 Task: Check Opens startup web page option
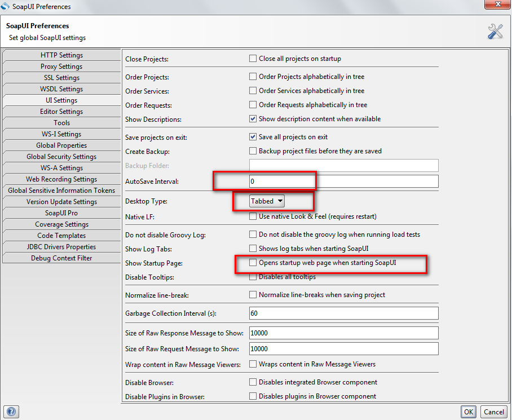(253, 262)
